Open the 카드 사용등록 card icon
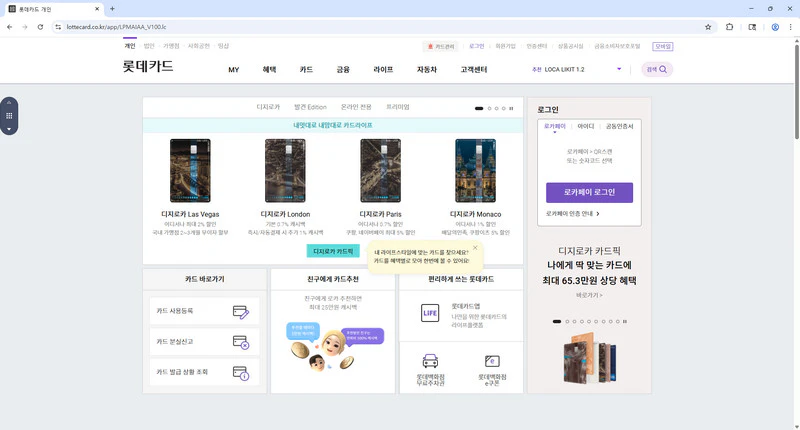The image size is (800, 430). (240, 312)
